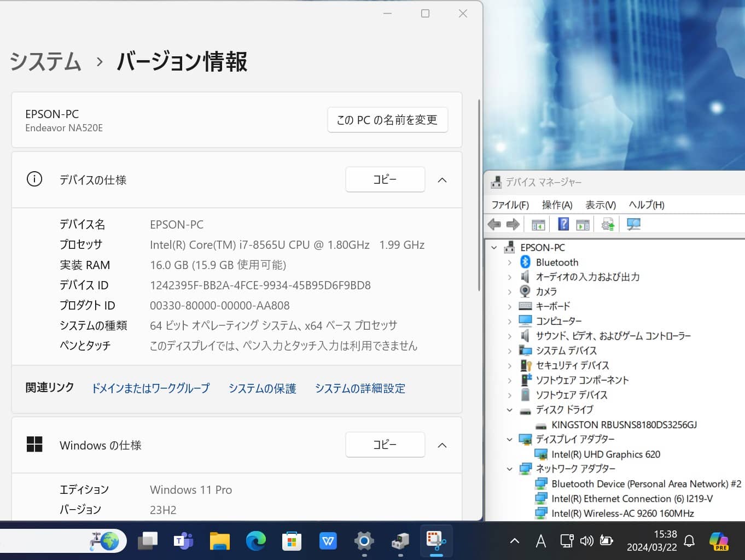The image size is (745, 560).
Task: Open システムの詳細設定 link
Action: tap(360, 388)
